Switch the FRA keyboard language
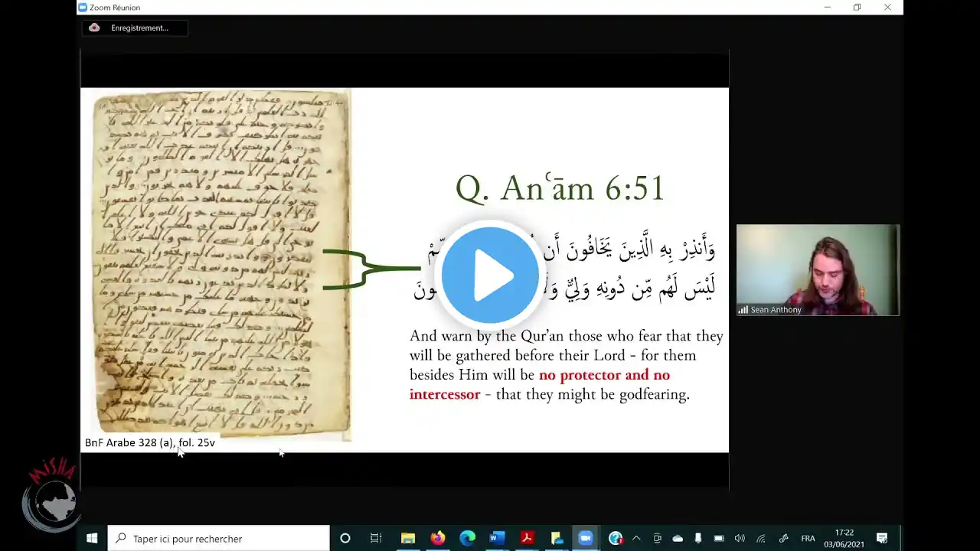 808,539
